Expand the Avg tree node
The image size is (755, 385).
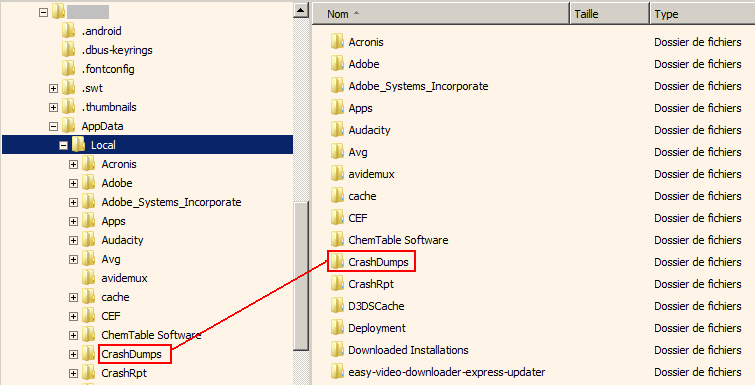73,259
